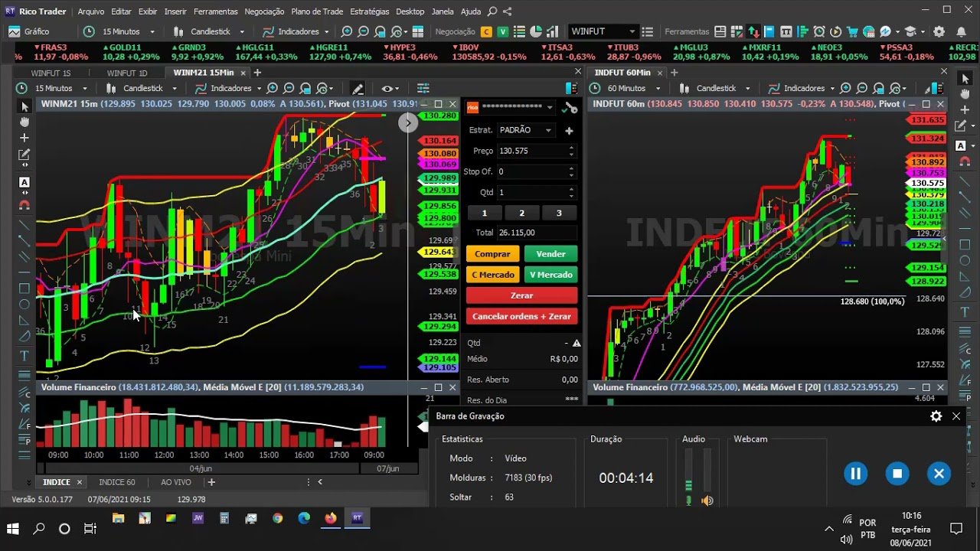Image resolution: width=980 pixels, height=551 pixels.
Task: Toggle the orange C button in Negociação toolbar
Action: pos(486,31)
